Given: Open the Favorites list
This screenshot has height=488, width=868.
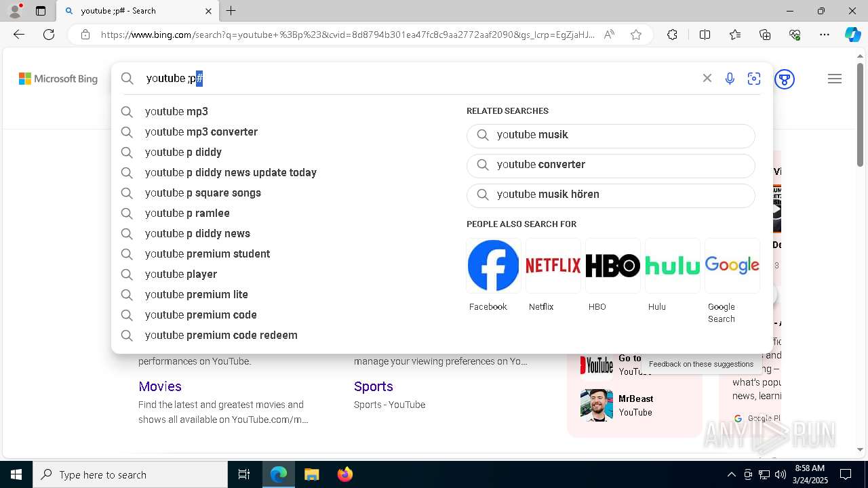Looking at the screenshot, I should pos(735,35).
